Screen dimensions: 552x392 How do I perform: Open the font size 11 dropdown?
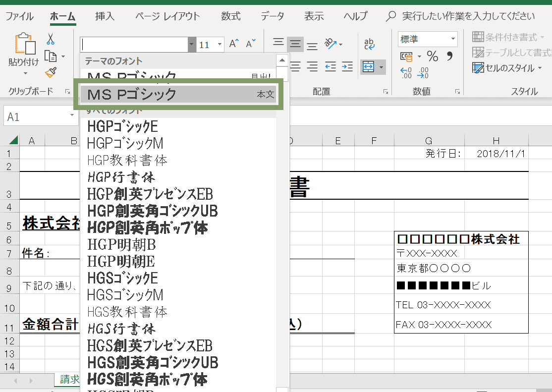tap(220, 44)
